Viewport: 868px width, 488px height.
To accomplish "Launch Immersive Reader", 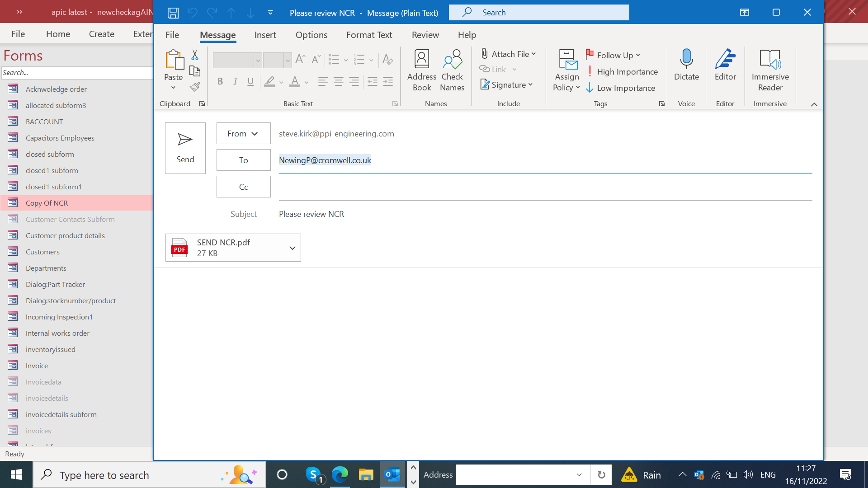I will click(x=770, y=70).
